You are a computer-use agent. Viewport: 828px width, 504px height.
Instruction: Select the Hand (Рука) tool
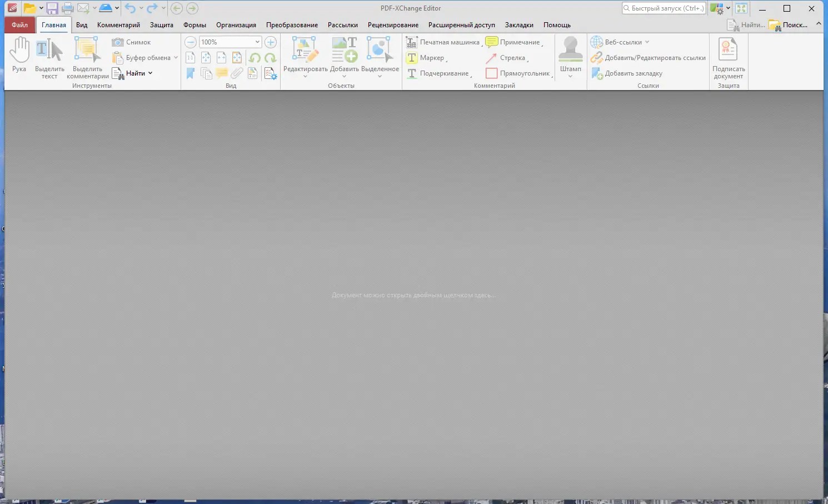tap(19, 55)
